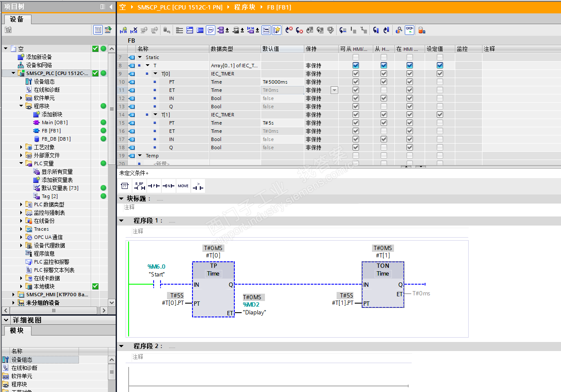Insert an empty box instruction

(125, 186)
